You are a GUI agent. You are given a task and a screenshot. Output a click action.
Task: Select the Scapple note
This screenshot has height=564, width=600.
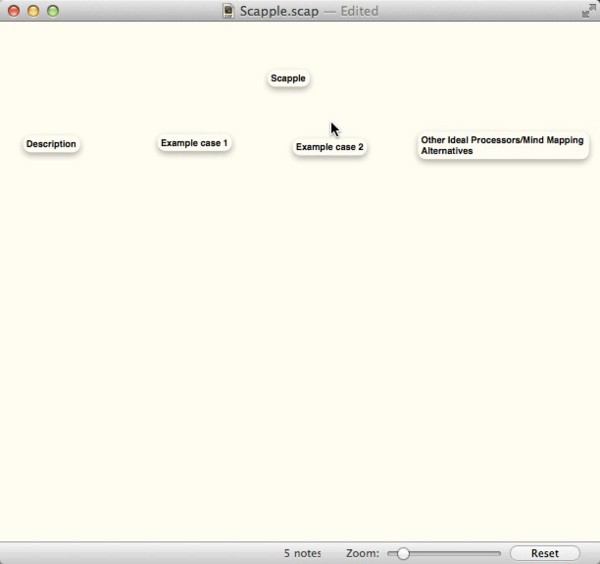(288, 78)
